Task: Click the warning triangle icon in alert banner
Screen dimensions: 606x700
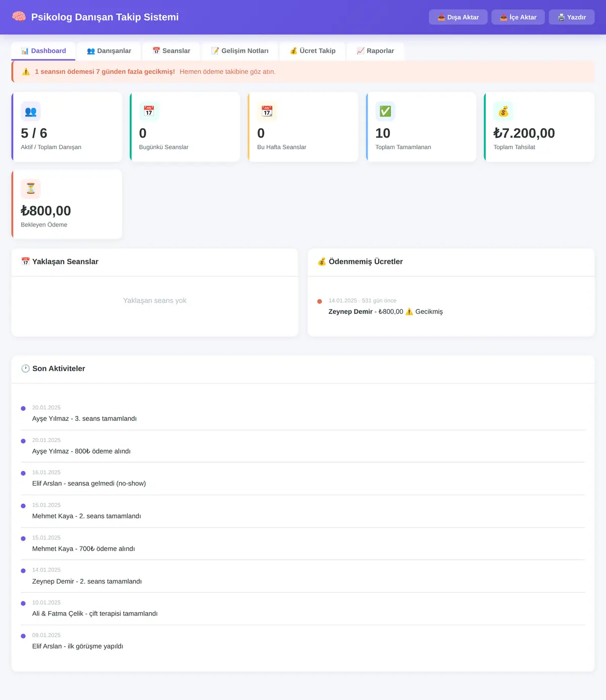Action: [x=26, y=72]
